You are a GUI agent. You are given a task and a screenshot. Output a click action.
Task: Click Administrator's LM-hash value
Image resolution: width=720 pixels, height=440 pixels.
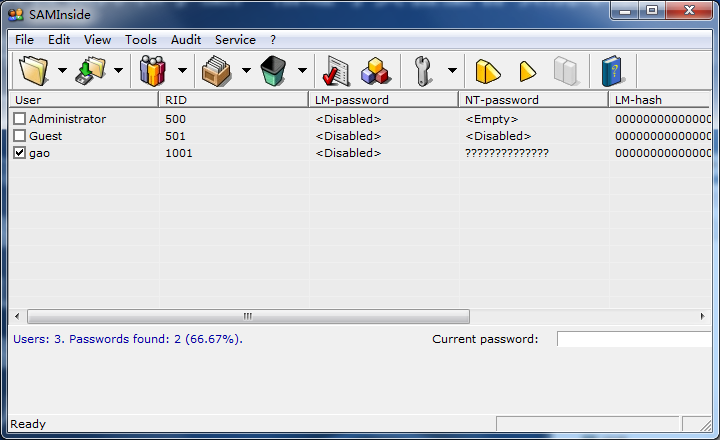(663, 119)
